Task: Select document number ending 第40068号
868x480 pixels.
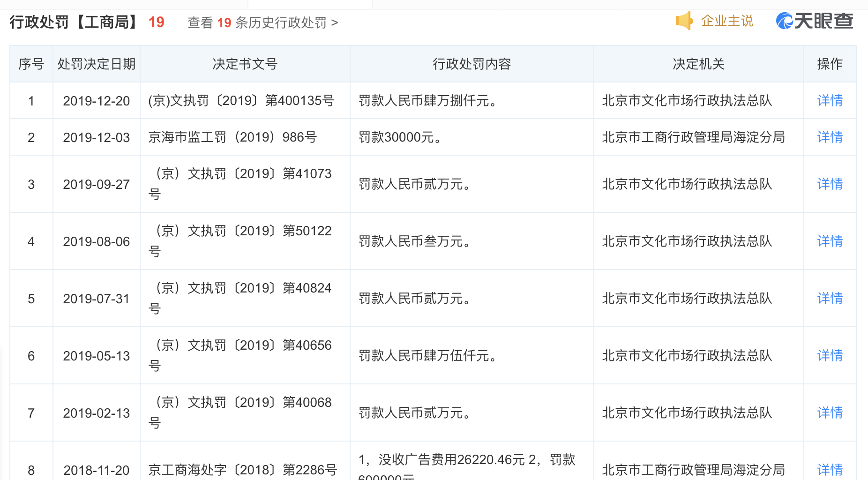Action: click(x=240, y=412)
